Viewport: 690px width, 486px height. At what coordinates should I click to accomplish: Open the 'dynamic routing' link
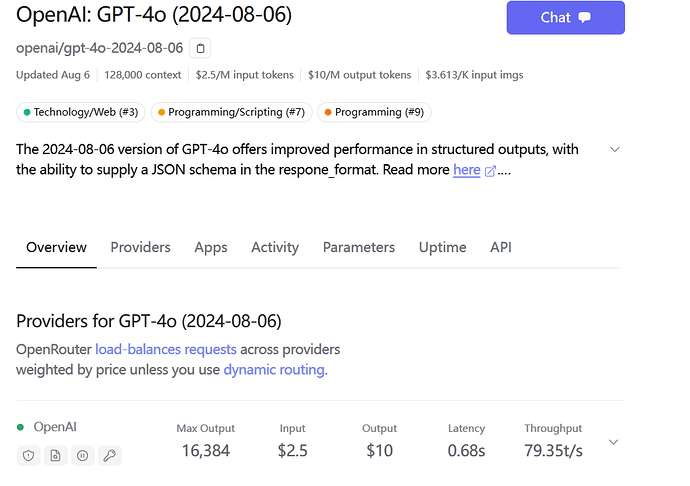pos(274,370)
